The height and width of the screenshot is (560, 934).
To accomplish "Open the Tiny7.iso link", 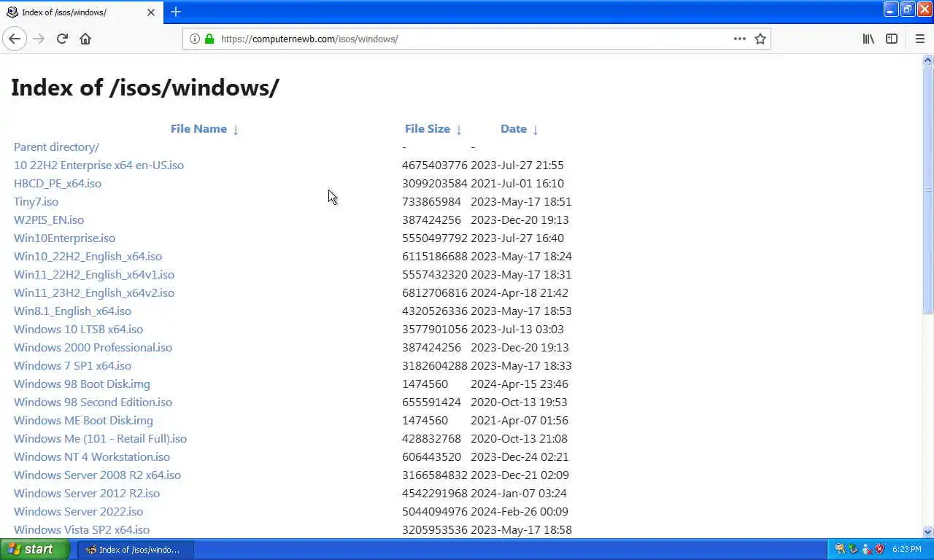I will (x=36, y=201).
